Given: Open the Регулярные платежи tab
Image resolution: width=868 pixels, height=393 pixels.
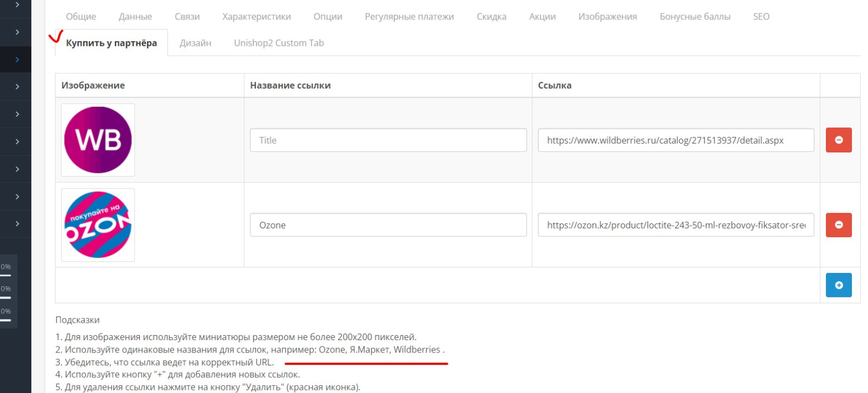Looking at the screenshot, I should tap(409, 17).
